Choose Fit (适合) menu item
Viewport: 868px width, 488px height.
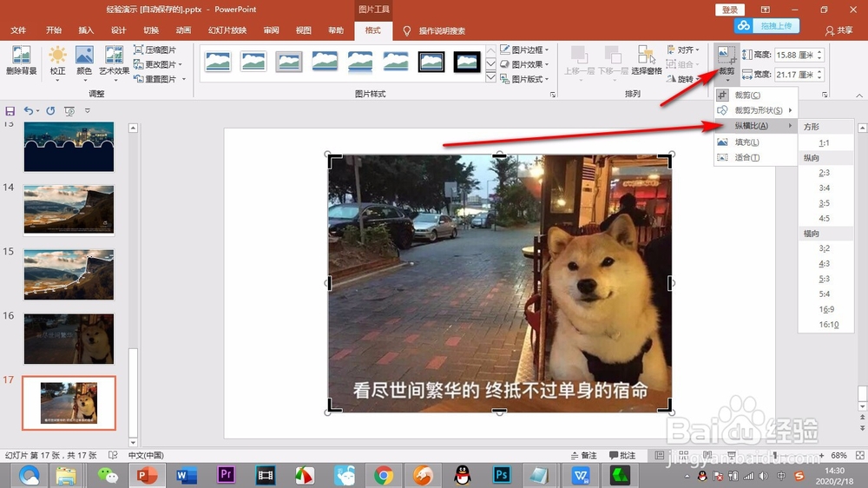click(x=756, y=157)
